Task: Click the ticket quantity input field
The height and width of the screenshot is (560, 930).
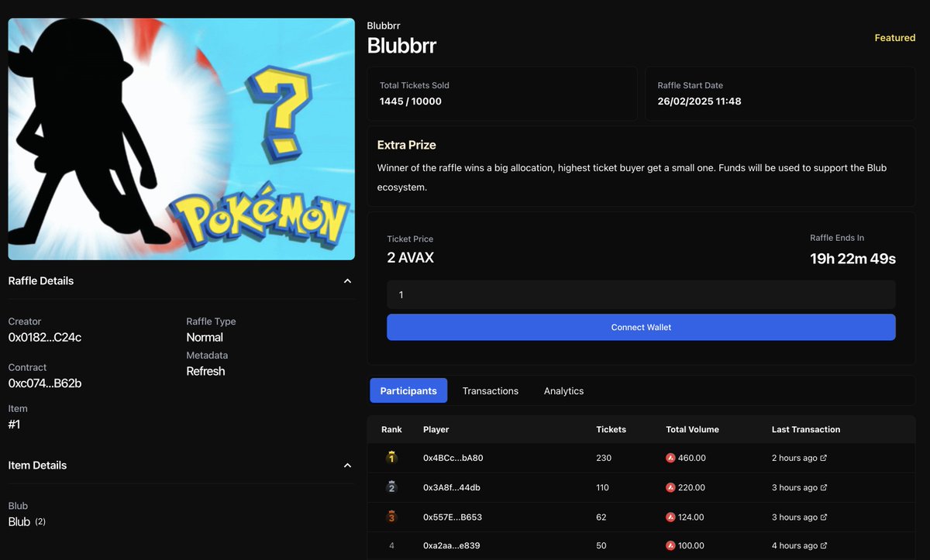Action: pos(641,294)
